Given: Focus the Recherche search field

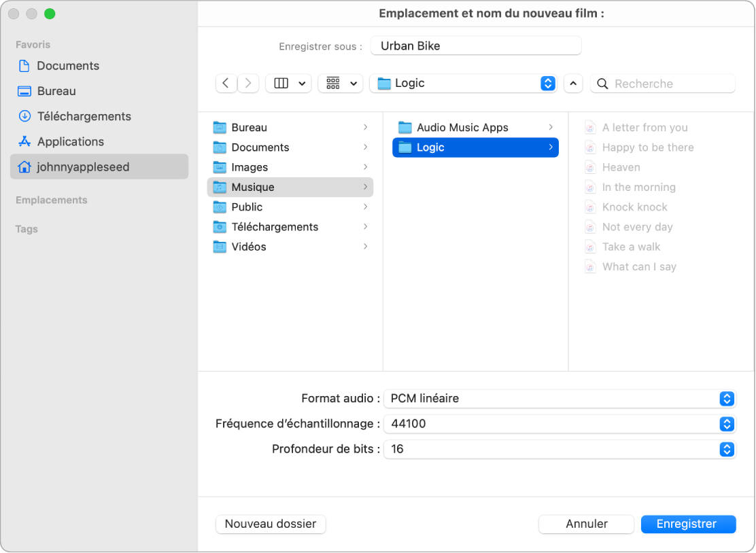Looking at the screenshot, I should (x=670, y=84).
